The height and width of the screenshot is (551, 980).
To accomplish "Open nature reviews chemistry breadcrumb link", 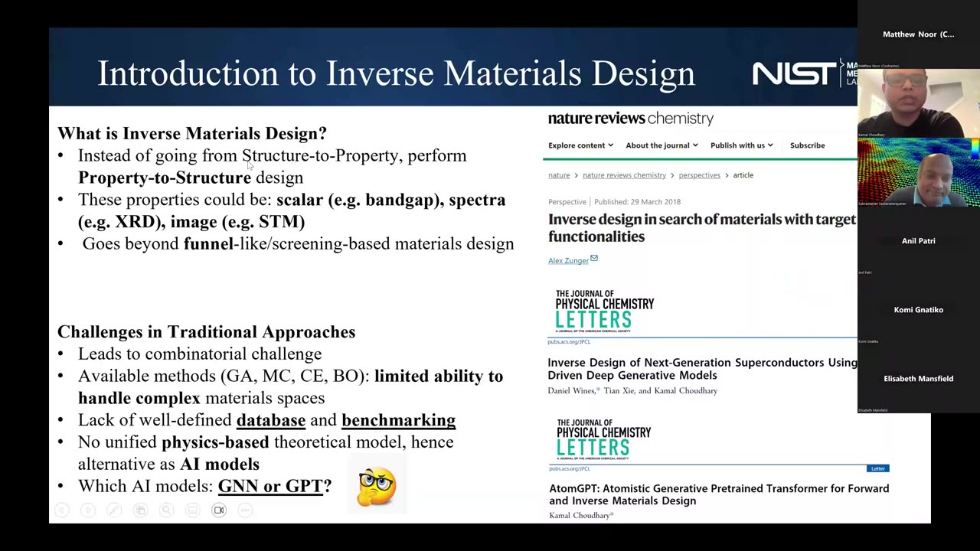I will coord(624,175).
